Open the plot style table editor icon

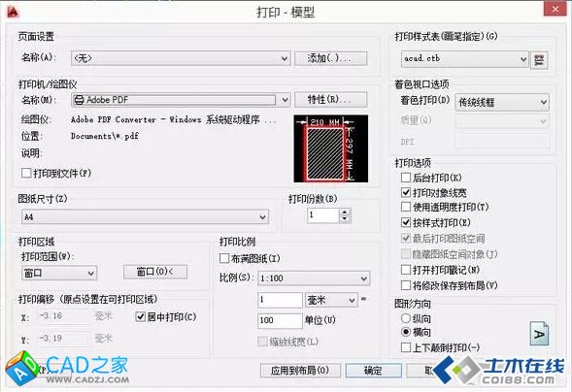(x=538, y=60)
